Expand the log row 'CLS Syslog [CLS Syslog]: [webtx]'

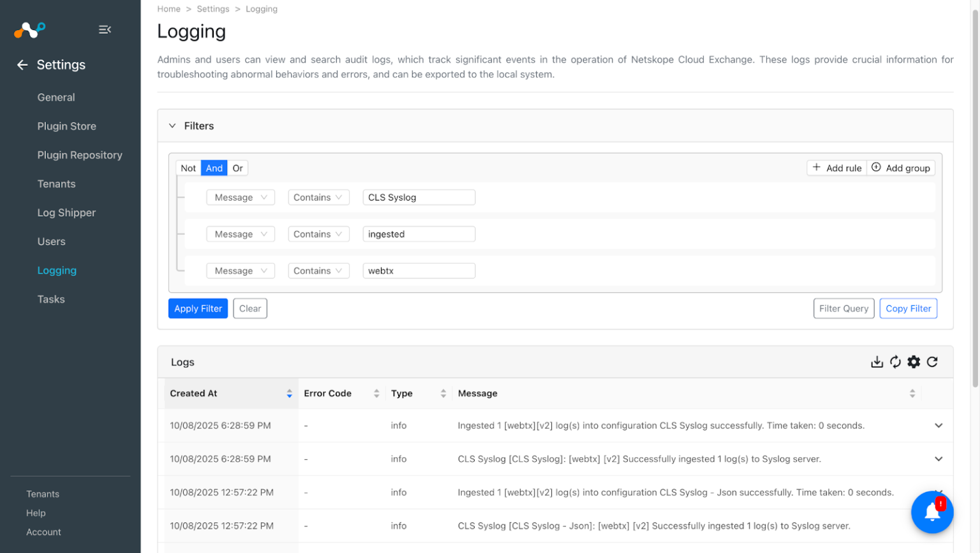point(939,459)
